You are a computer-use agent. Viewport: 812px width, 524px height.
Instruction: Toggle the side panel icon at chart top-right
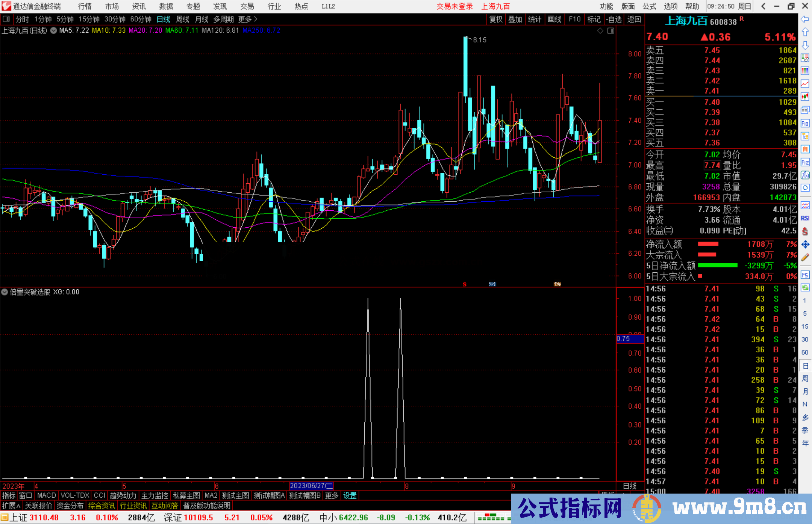[611, 31]
